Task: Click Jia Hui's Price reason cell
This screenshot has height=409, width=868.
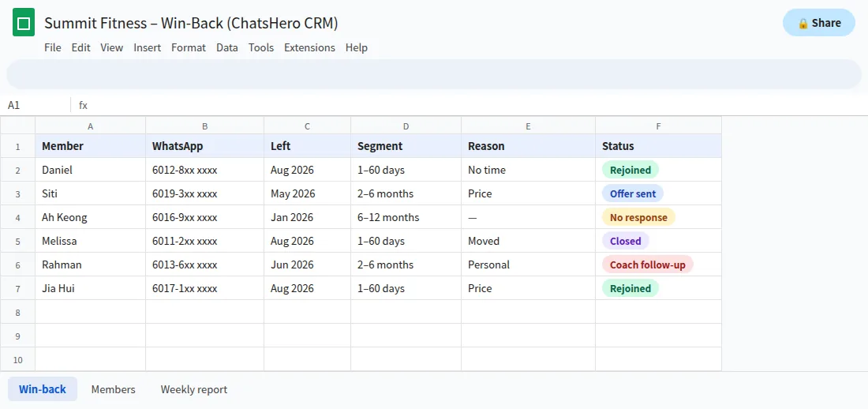Action: (528, 288)
